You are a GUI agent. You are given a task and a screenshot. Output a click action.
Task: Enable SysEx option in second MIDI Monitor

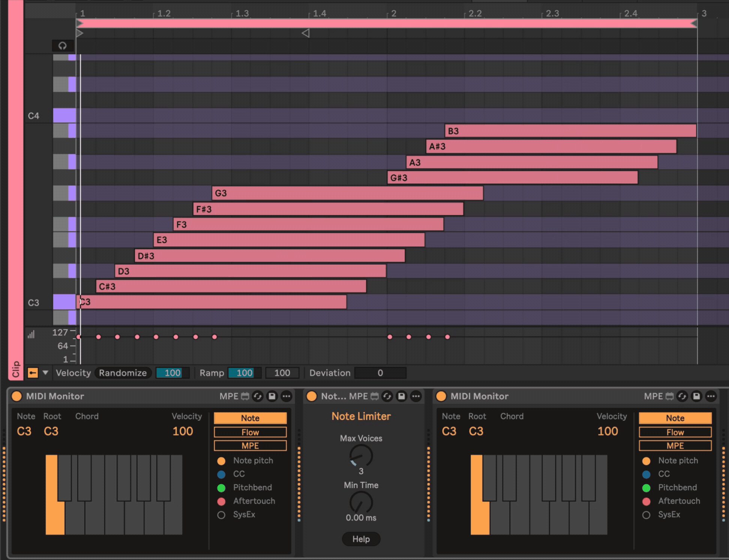coord(646,515)
